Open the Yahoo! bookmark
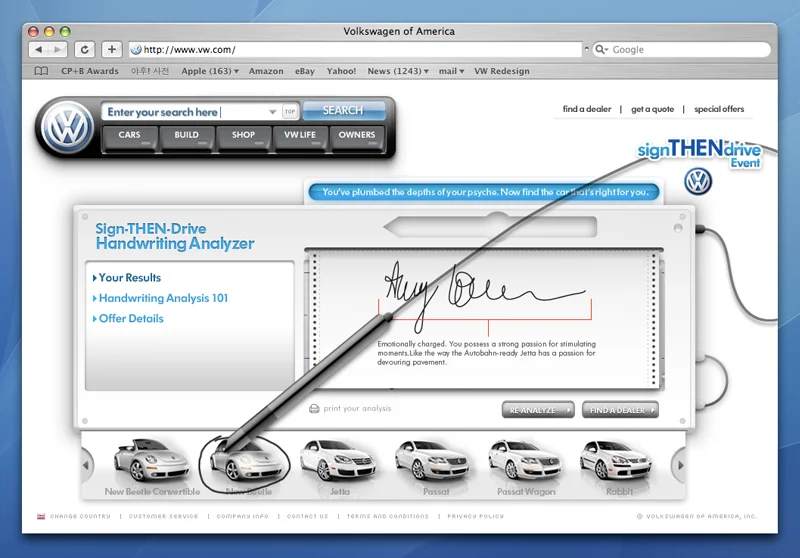 (341, 71)
